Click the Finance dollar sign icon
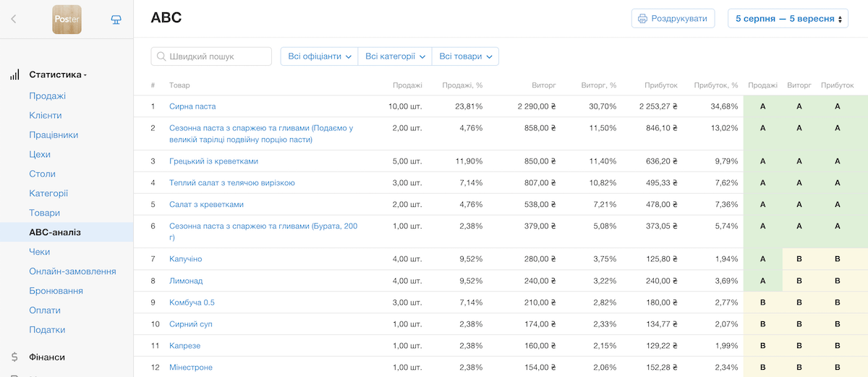The height and width of the screenshot is (377, 868). pyautogui.click(x=14, y=357)
